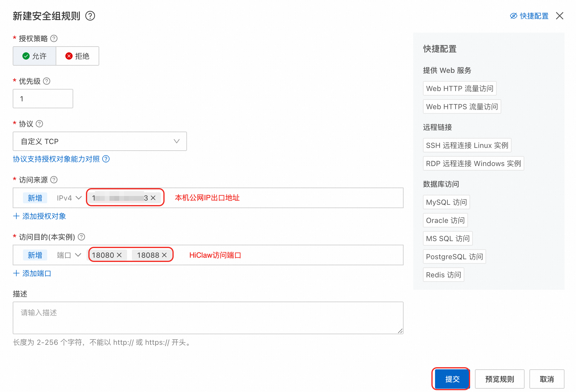Choose MS SQL 访问 preset
The width and height of the screenshot is (576, 392).
[448, 238]
